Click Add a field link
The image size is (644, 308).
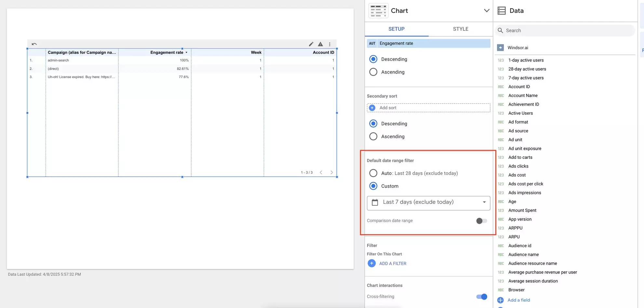click(x=519, y=300)
